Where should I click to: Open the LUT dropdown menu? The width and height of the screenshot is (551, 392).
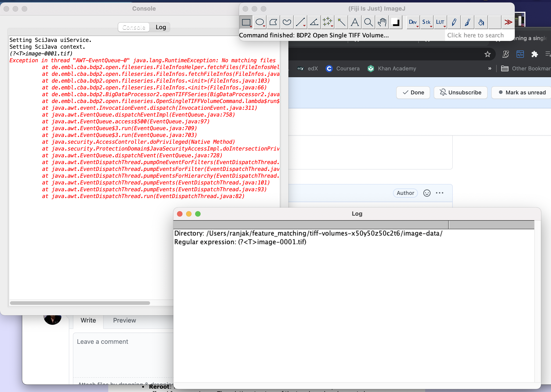(440, 22)
